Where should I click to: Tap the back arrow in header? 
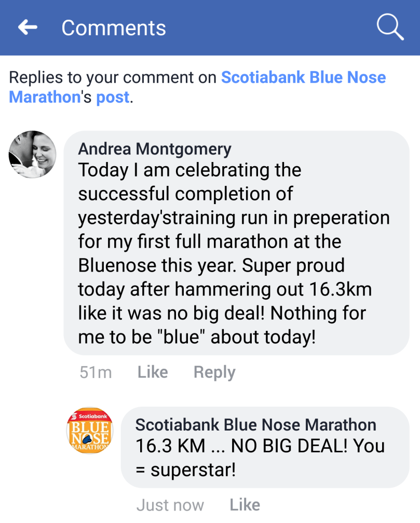coord(28,28)
